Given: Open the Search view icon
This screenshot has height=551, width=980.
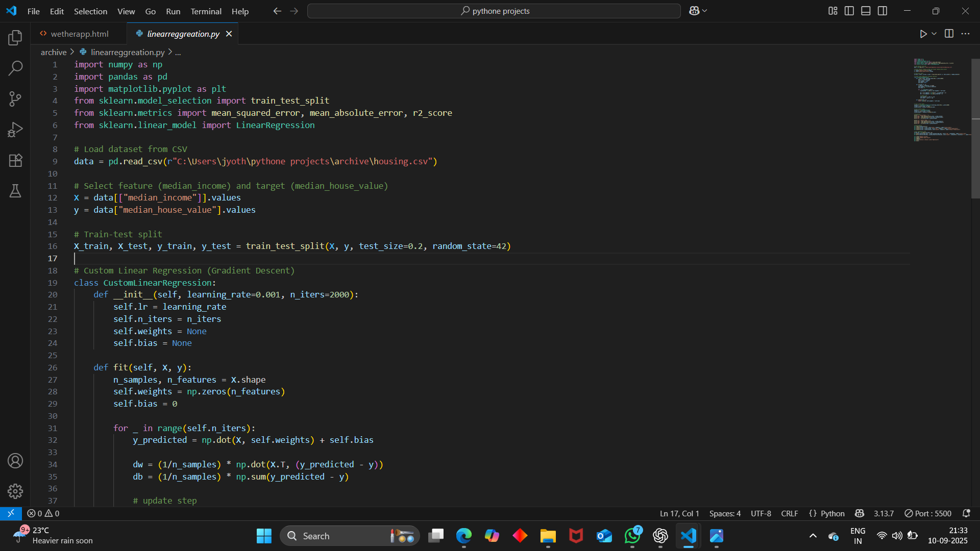Looking at the screenshot, I should 15,68.
